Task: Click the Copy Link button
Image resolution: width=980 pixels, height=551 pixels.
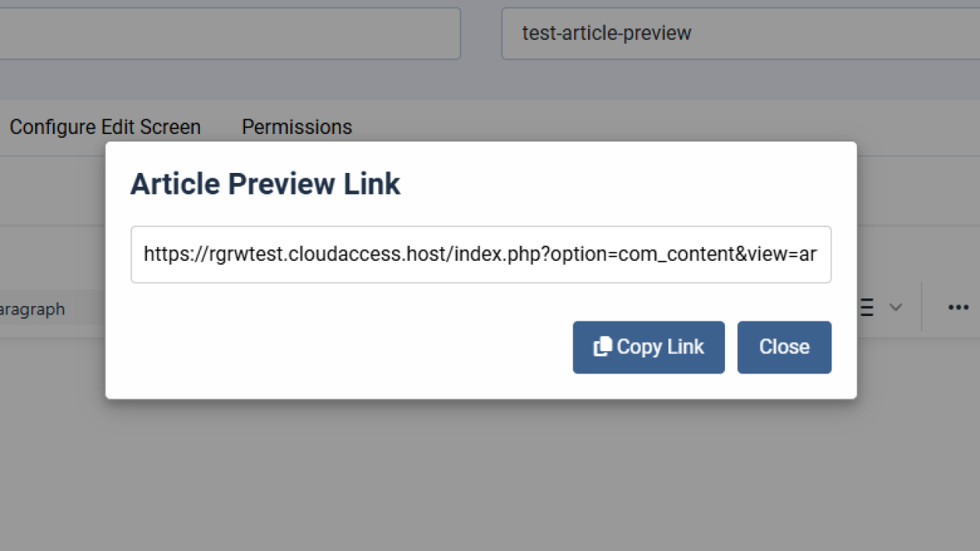Action: [648, 347]
